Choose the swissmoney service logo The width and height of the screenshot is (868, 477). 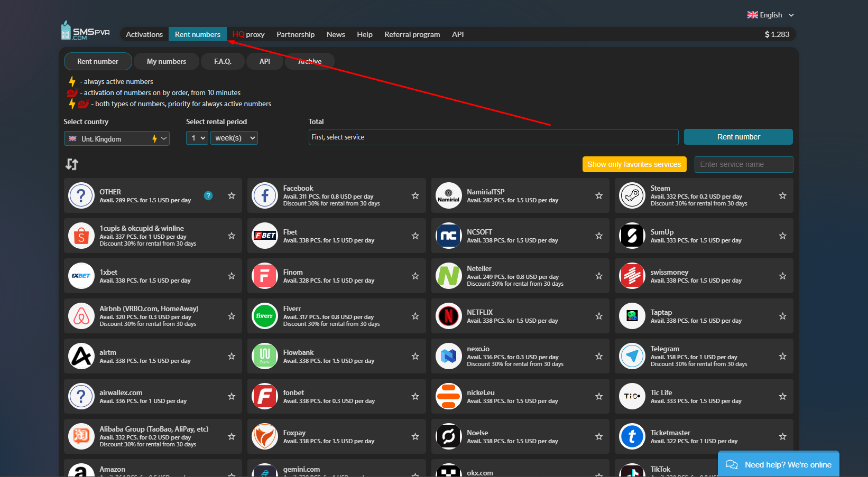[x=632, y=276]
